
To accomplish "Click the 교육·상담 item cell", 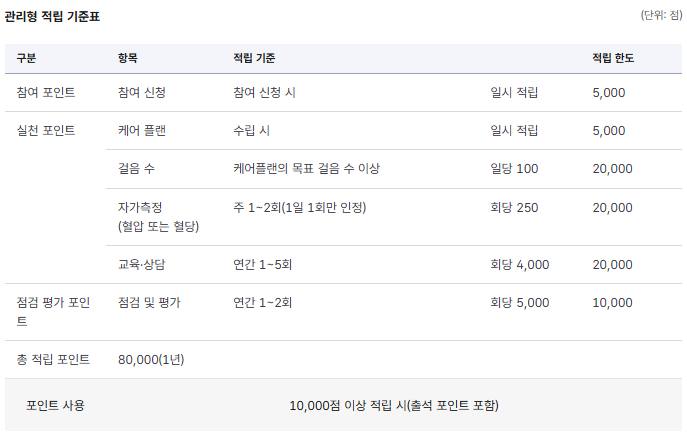I will tap(141, 265).
